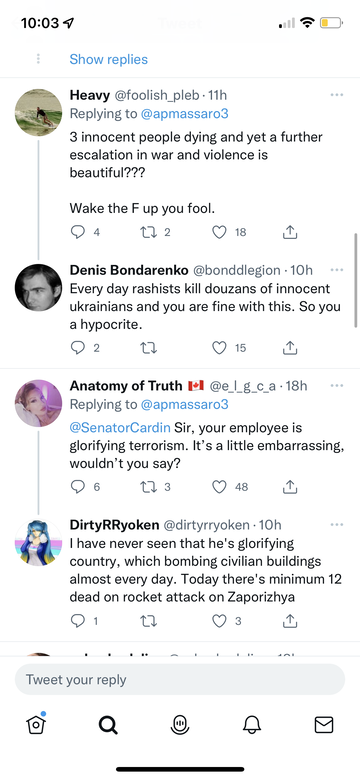360x779 pixels.
Task: Open the Spaces tab icon
Action: click(x=180, y=725)
